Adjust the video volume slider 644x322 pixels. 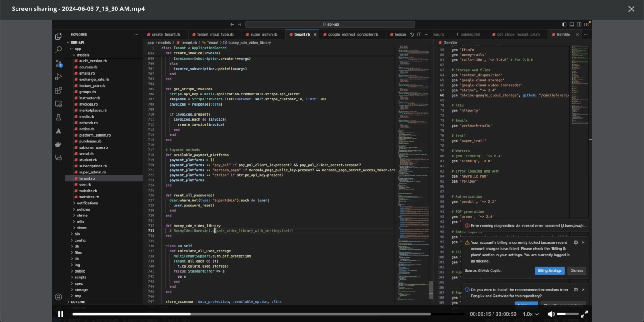(567, 314)
